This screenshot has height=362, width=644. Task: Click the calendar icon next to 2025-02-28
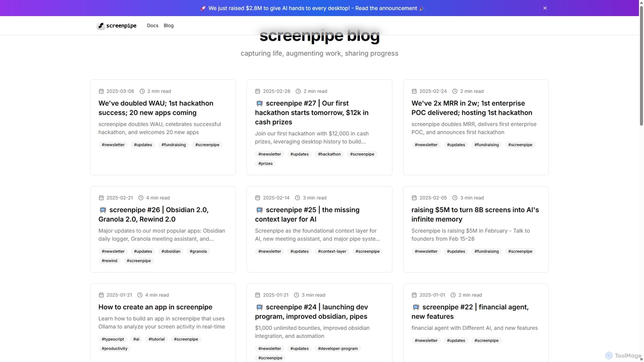click(x=258, y=92)
